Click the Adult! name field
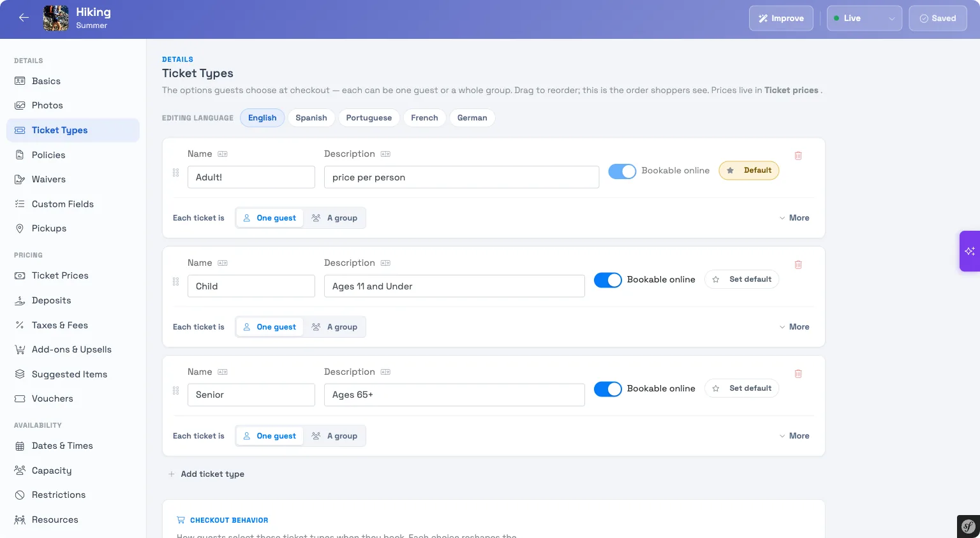 [251, 177]
